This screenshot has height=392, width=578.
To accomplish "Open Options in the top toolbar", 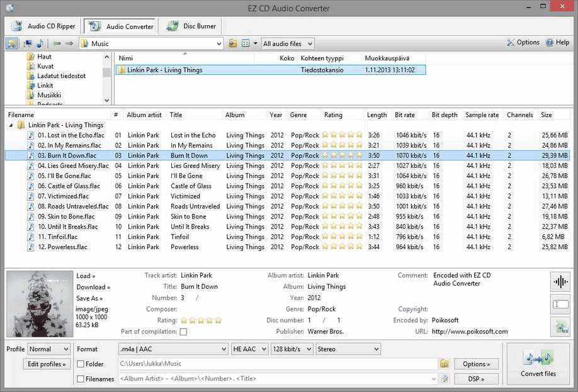I will (x=523, y=42).
